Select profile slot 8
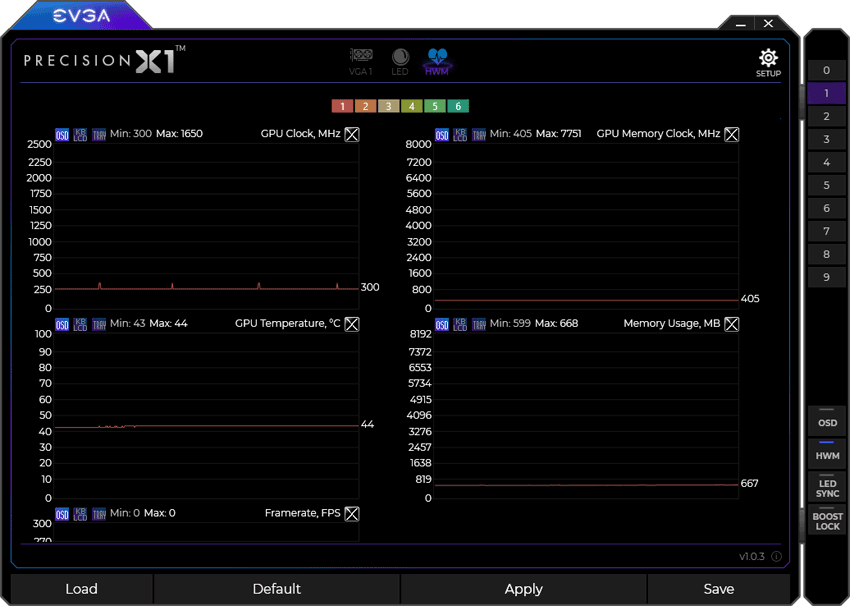This screenshot has width=850, height=606. point(826,254)
